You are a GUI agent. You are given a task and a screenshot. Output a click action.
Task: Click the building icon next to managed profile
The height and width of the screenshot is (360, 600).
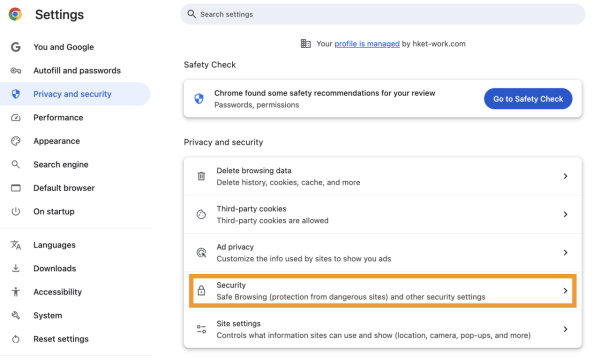click(x=306, y=44)
